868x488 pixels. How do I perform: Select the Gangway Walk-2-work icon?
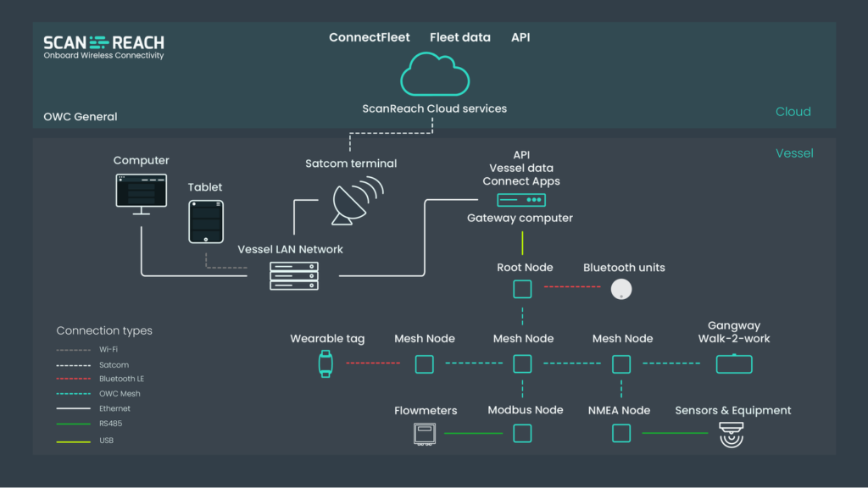(733, 364)
